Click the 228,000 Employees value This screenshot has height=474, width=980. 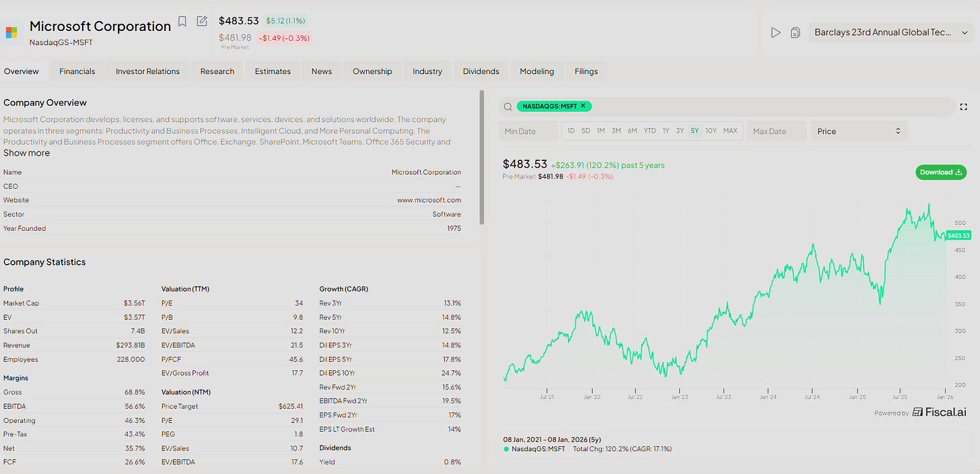(130, 360)
